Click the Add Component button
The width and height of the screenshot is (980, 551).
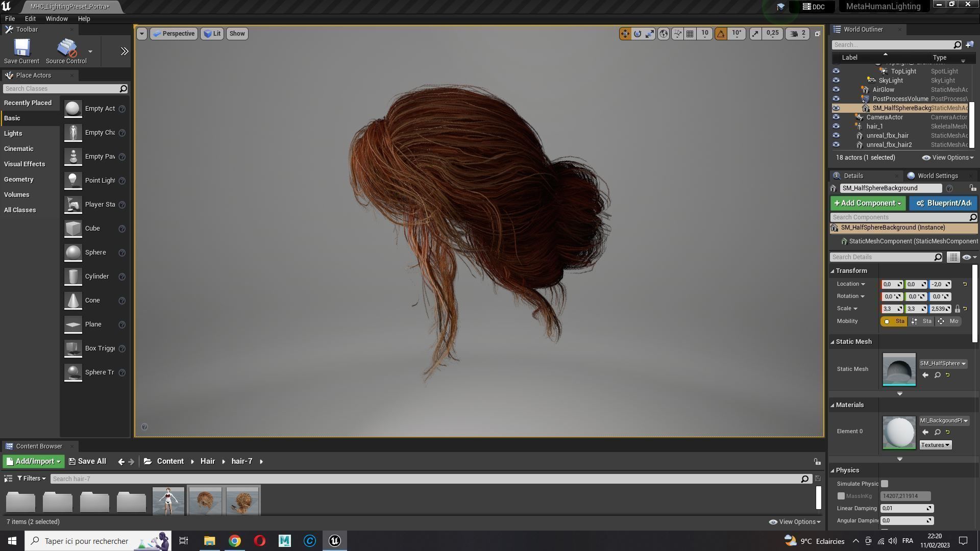868,204
